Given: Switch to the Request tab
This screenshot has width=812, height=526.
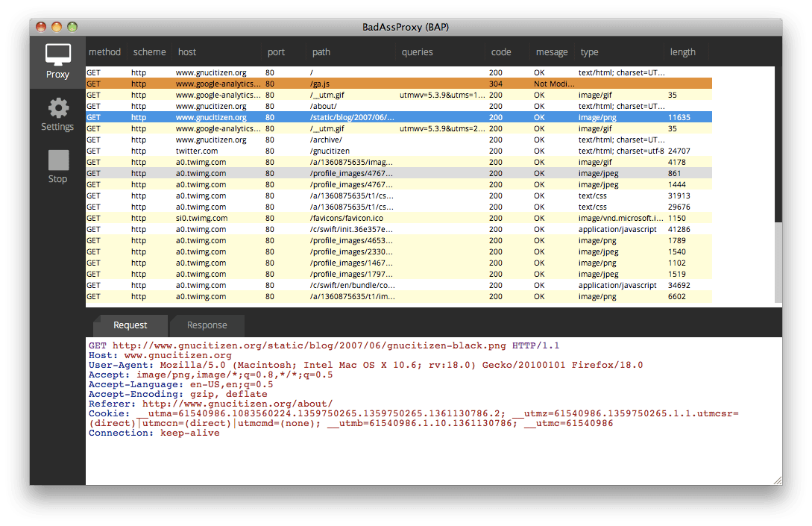Looking at the screenshot, I should coord(130,325).
